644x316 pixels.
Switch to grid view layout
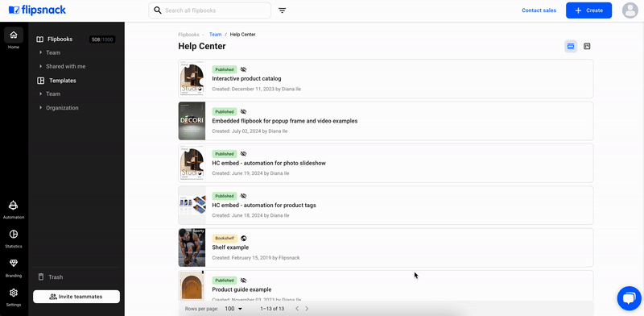[587, 47]
